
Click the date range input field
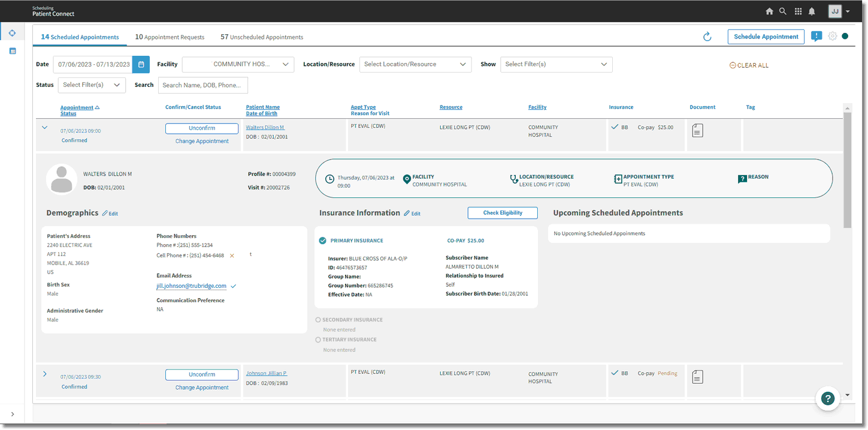click(93, 64)
